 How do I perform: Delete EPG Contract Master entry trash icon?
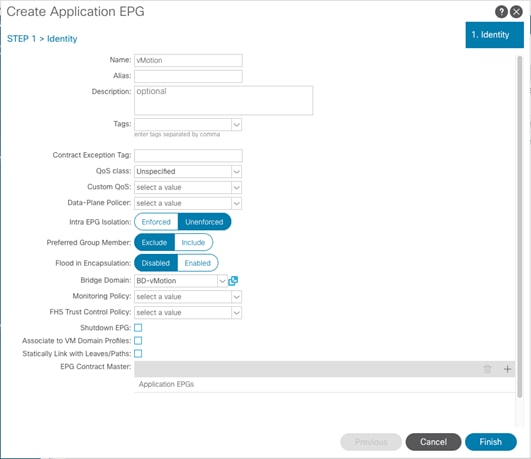[487, 369]
